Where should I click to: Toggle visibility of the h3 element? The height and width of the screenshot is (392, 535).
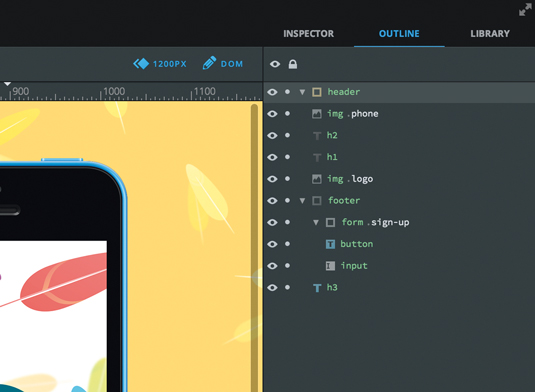pyautogui.click(x=272, y=288)
